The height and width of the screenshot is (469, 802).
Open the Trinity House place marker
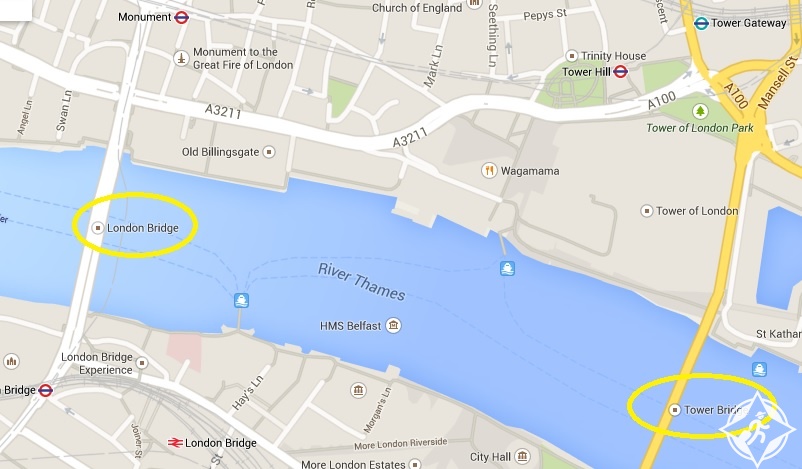(571, 56)
